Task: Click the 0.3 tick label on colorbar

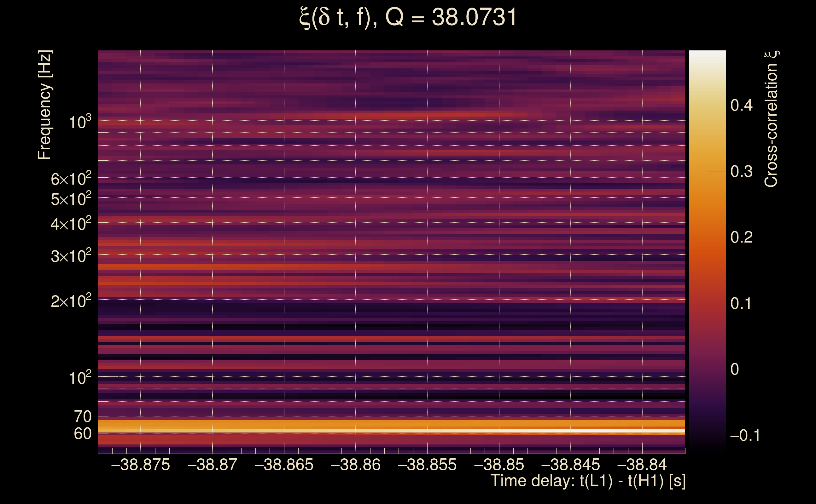Action: tap(741, 171)
